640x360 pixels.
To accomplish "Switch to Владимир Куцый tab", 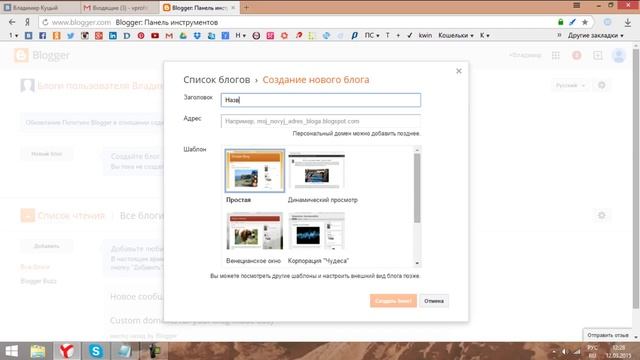I will coord(39,8).
